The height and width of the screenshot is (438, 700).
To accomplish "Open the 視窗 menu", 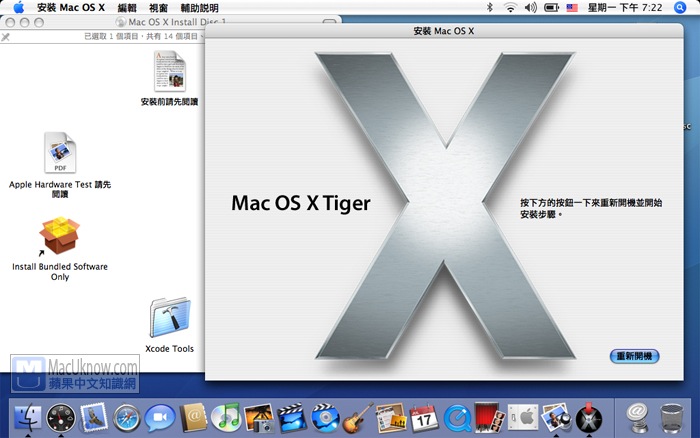I will pyautogui.click(x=158, y=8).
